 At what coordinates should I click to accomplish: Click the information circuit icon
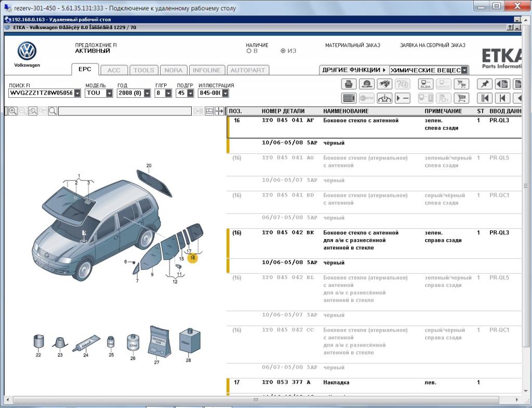(384, 98)
